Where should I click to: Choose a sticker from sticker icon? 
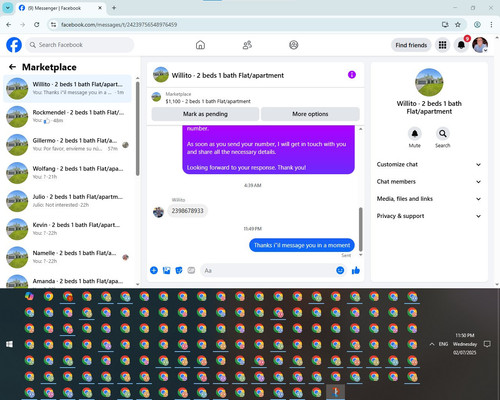point(179,270)
